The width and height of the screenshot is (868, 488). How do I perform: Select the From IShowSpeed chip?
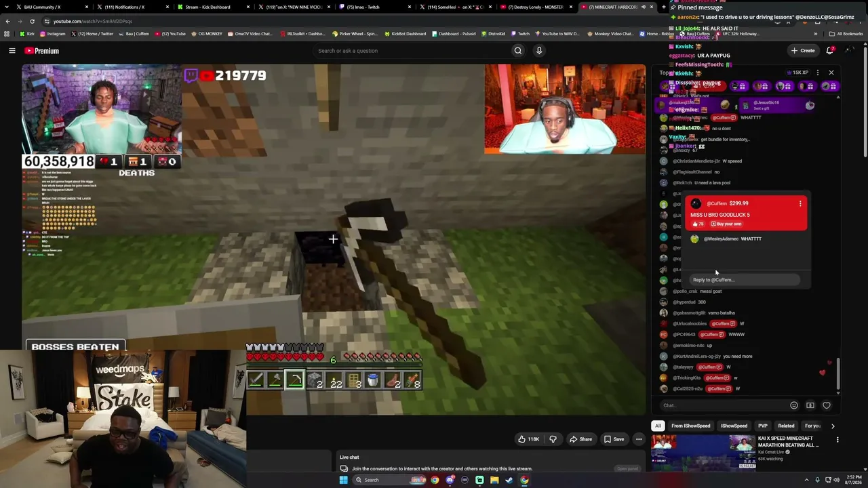(x=691, y=426)
